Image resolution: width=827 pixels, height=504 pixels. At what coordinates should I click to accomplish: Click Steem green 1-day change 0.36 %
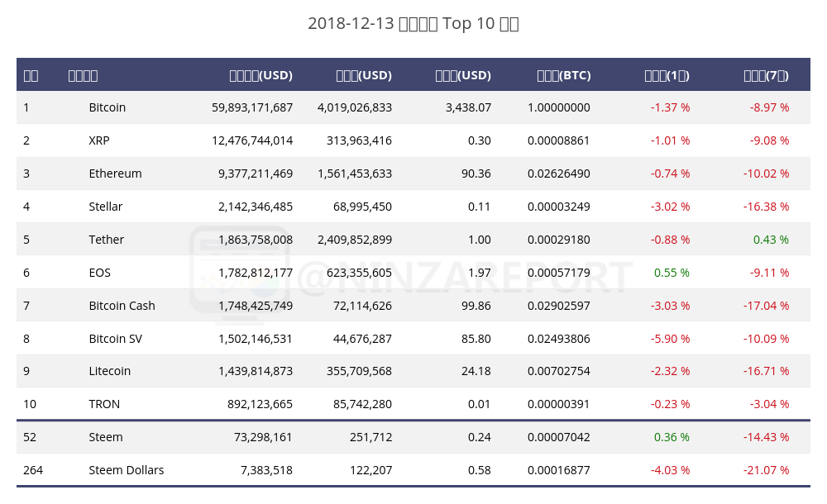(x=672, y=437)
